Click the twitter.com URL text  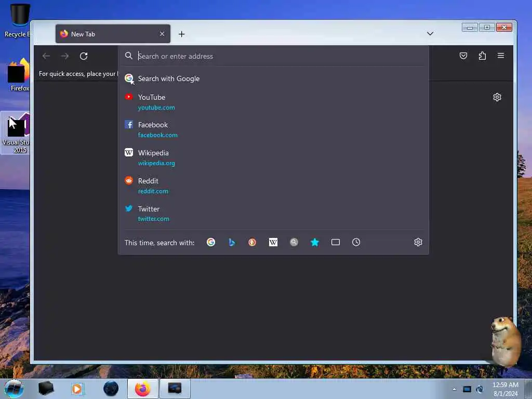tap(153, 219)
